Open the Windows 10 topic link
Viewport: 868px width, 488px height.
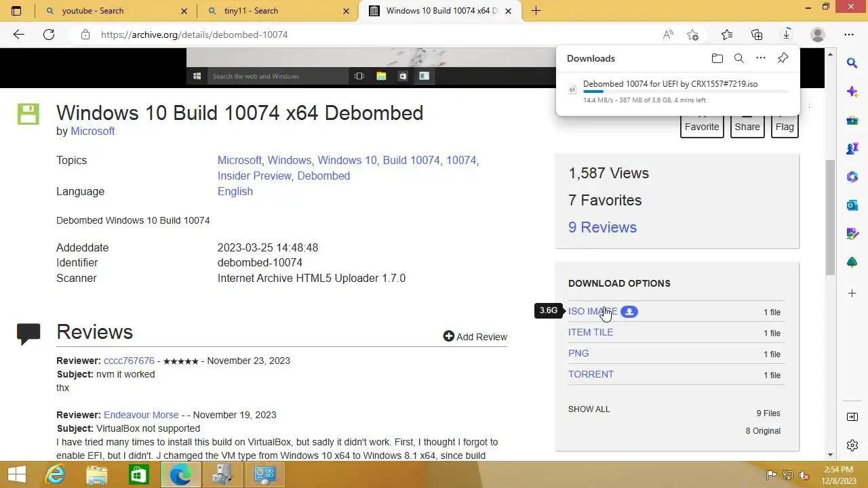point(347,161)
